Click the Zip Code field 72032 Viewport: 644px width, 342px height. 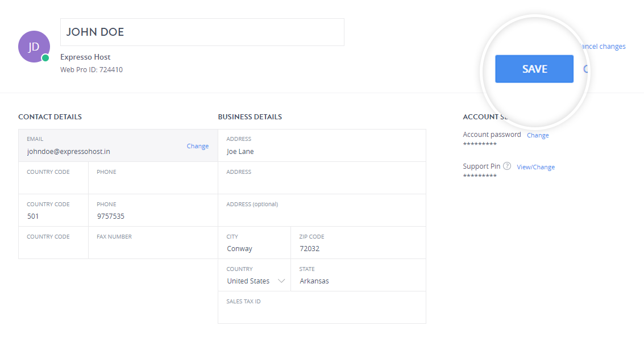(x=358, y=243)
